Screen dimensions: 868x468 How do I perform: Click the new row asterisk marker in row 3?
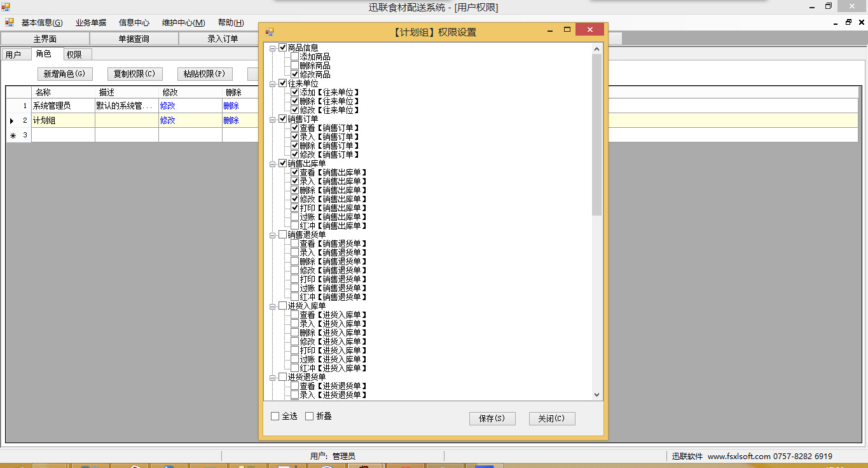pyautogui.click(x=12, y=135)
